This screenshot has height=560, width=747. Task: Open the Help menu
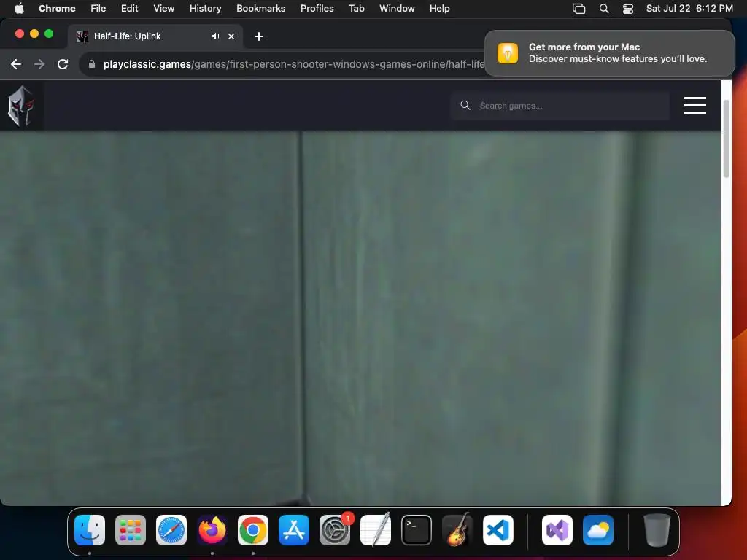(439, 8)
